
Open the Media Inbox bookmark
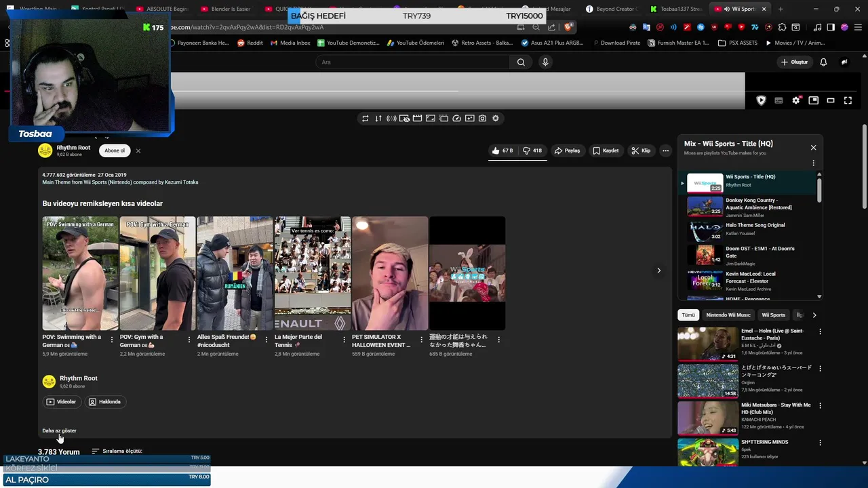(290, 43)
